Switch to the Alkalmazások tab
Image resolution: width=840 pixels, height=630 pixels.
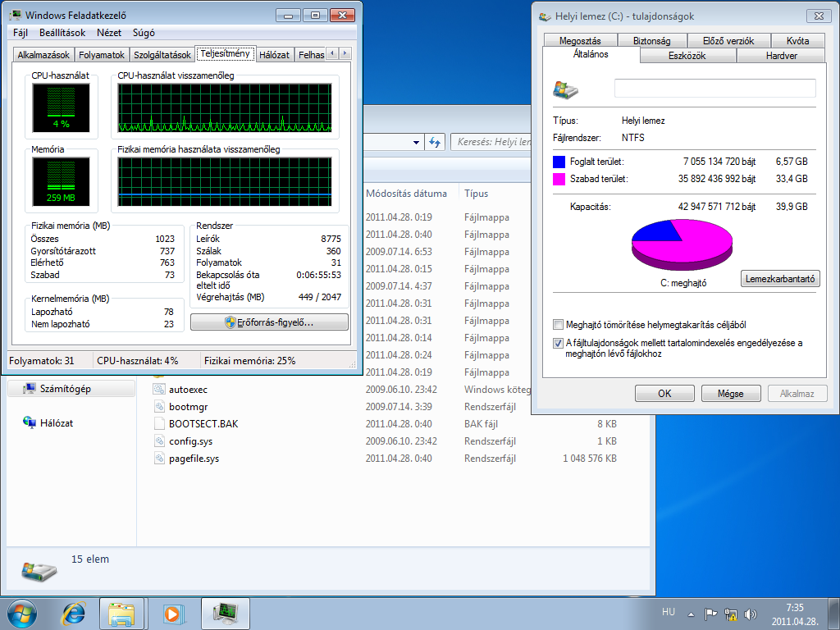43,55
